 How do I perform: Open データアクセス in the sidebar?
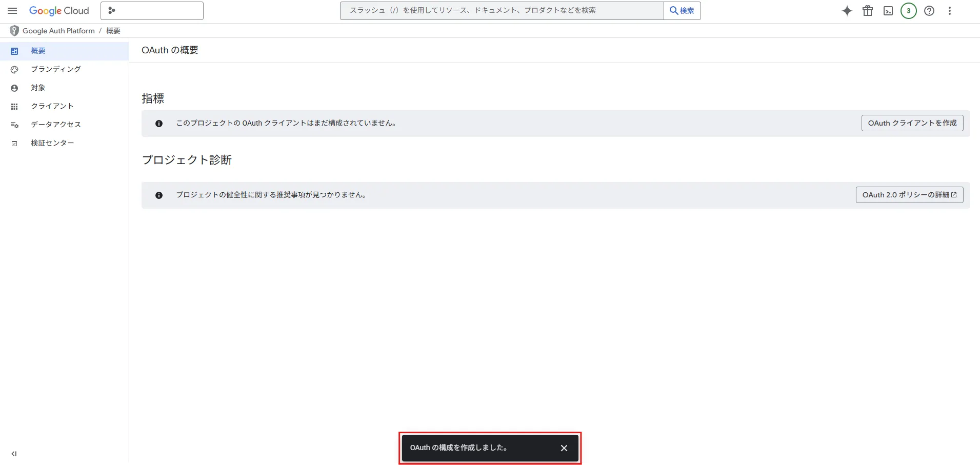(64, 125)
